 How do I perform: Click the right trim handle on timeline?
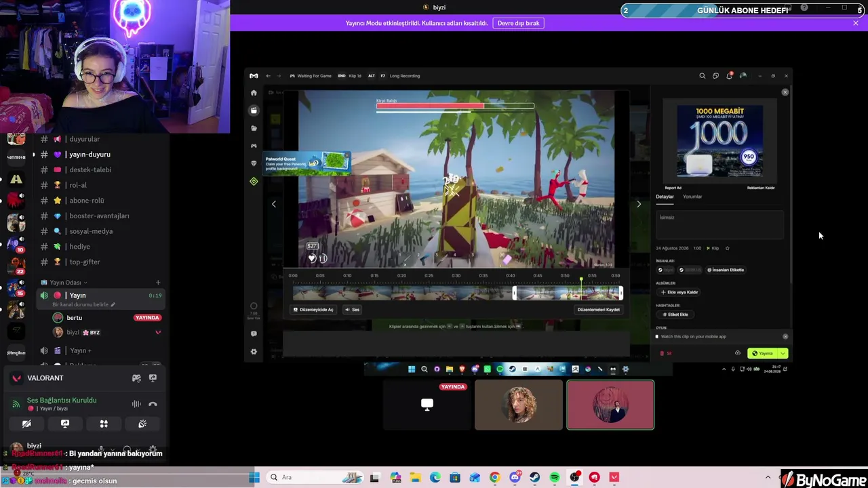coord(620,293)
